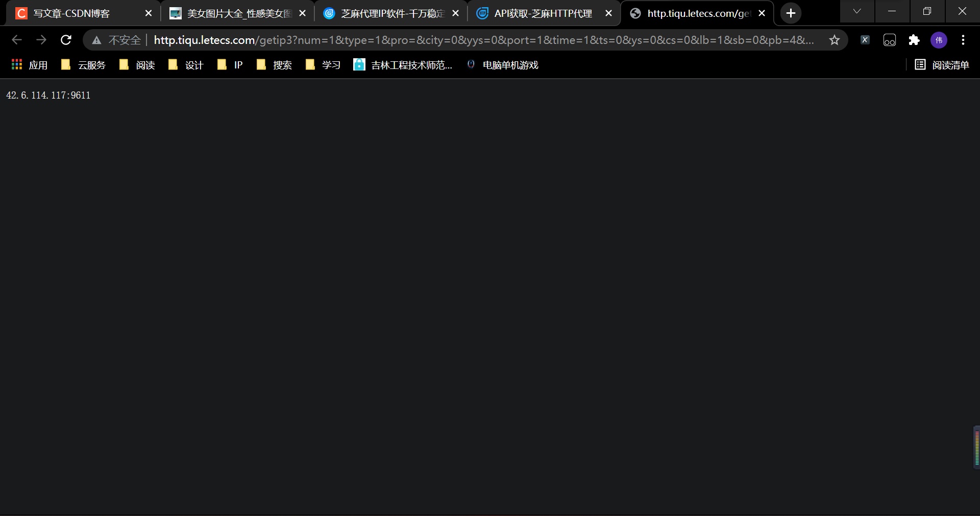Click the colored sidebar widget at right edge
Viewport: 980px width, 516px height.
(976, 447)
